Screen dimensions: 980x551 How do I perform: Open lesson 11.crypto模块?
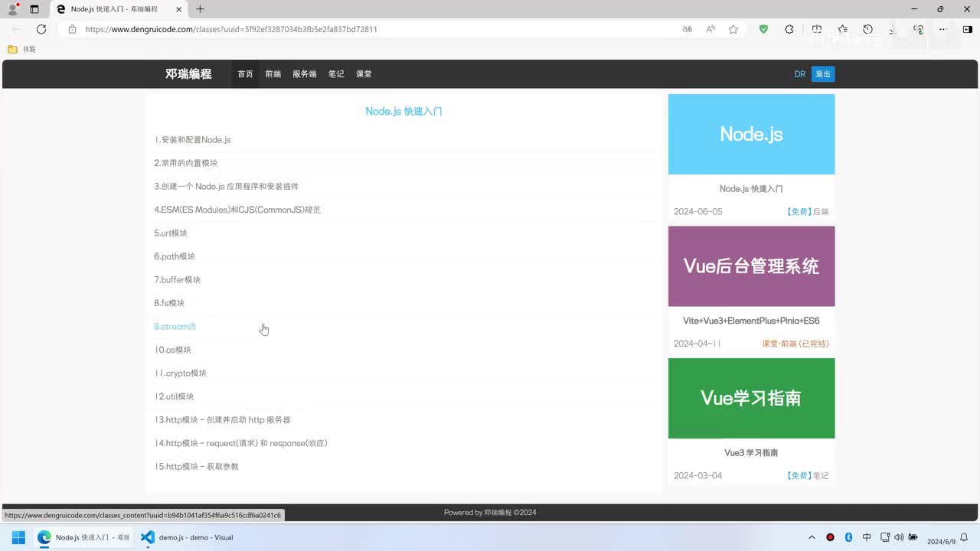click(x=180, y=373)
